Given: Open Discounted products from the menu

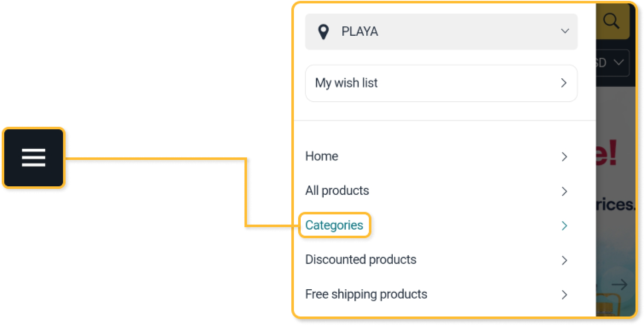Looking at the screenshot, I should pos(361,259).
